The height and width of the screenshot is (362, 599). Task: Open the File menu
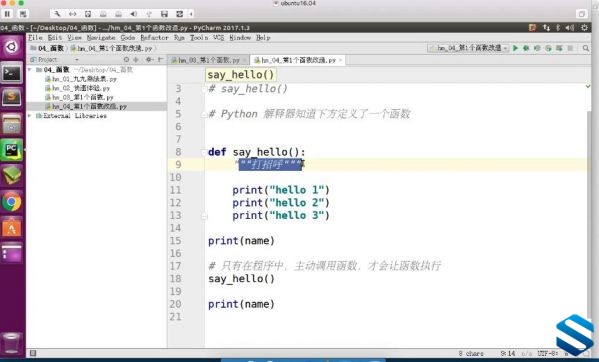tap(35, 37)
